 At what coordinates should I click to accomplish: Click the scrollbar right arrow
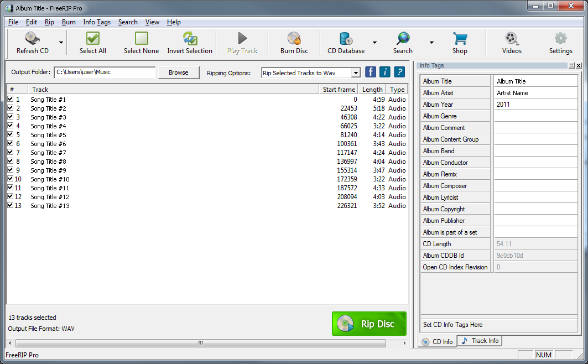click(404, 343)
